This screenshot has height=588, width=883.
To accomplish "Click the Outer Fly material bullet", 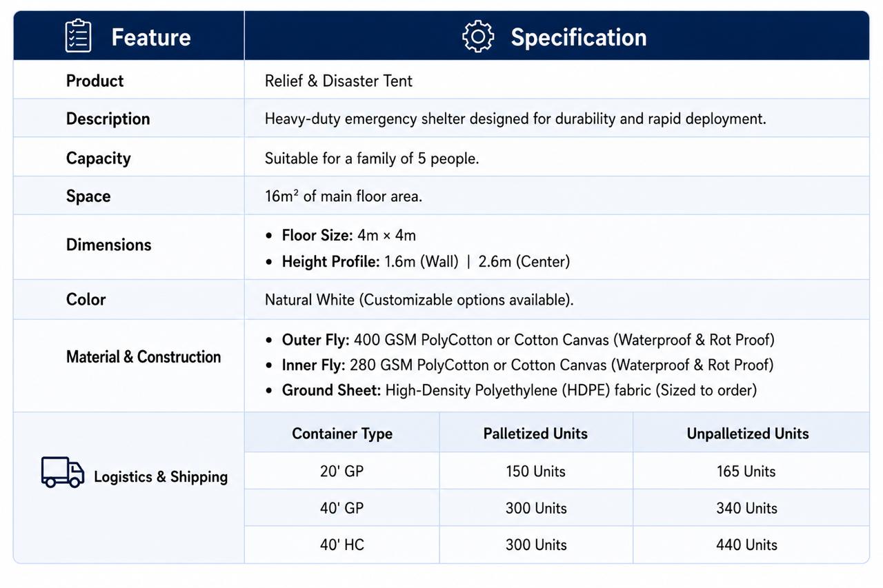I will click(x=520, y=340).
